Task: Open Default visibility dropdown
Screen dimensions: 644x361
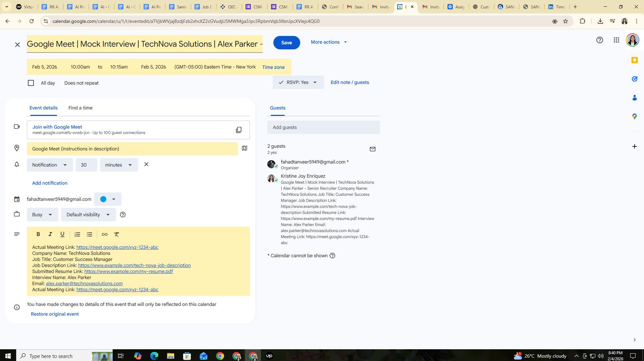Action: click(89, 215)
